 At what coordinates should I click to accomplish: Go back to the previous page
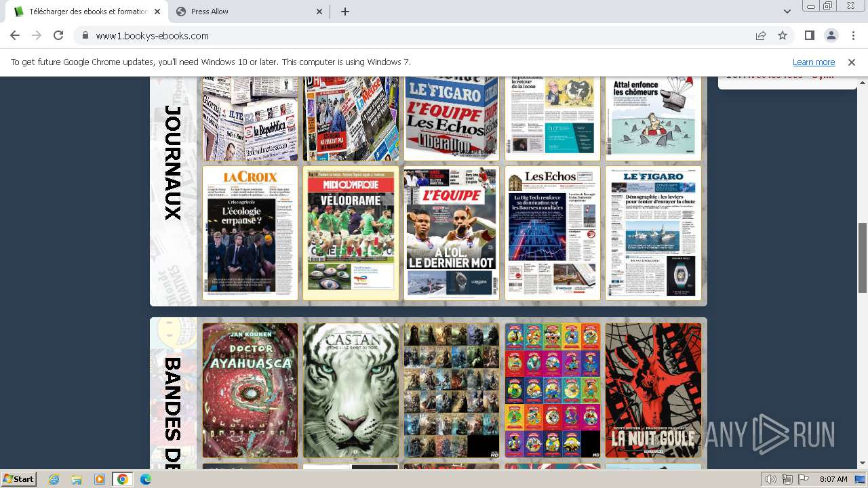(x=15, y=35)
